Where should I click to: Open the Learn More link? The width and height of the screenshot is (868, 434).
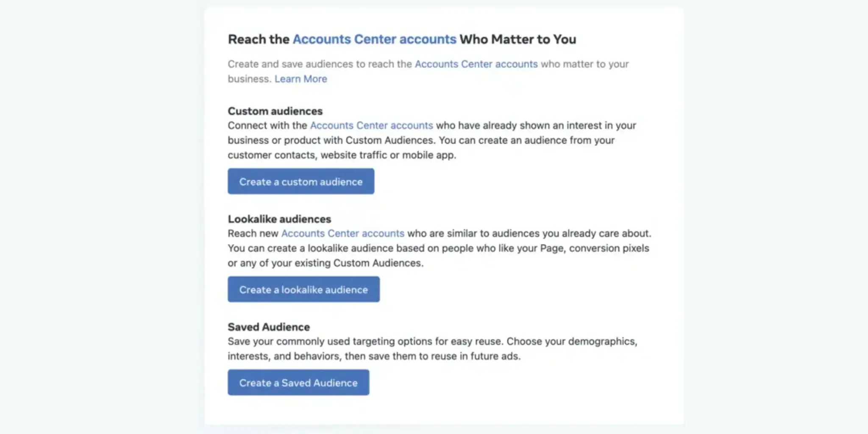coord(300,79)
